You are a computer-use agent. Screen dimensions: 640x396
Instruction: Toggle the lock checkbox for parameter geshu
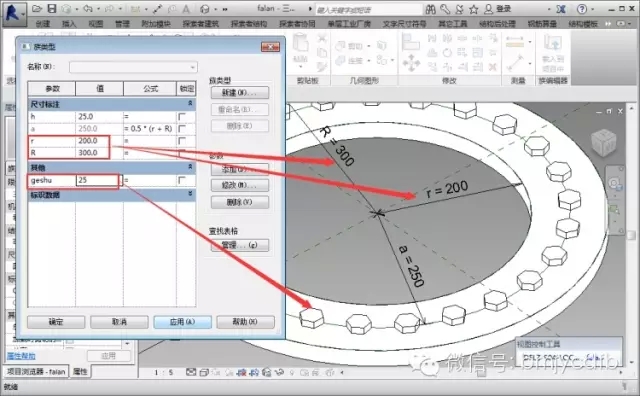(x=182, y=180)
